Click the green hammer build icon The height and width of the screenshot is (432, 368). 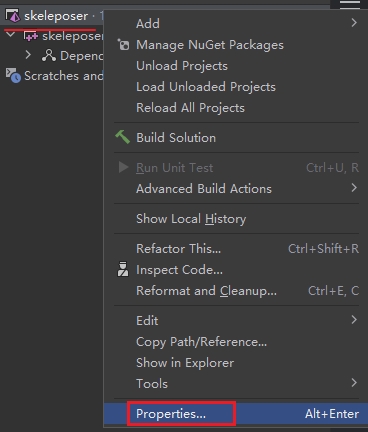click(x=122, y=137)
